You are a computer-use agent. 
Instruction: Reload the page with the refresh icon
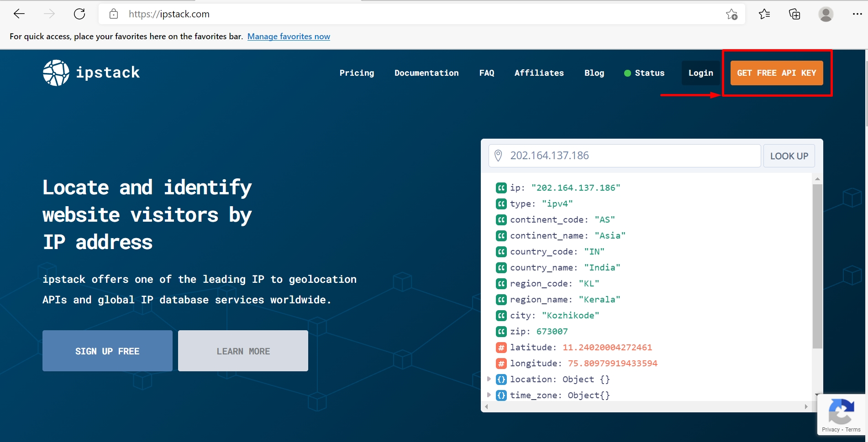coord(79,14)
